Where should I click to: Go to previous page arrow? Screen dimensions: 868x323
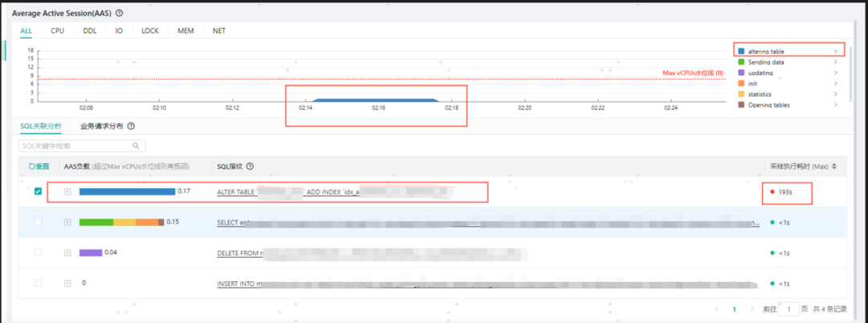716,309
